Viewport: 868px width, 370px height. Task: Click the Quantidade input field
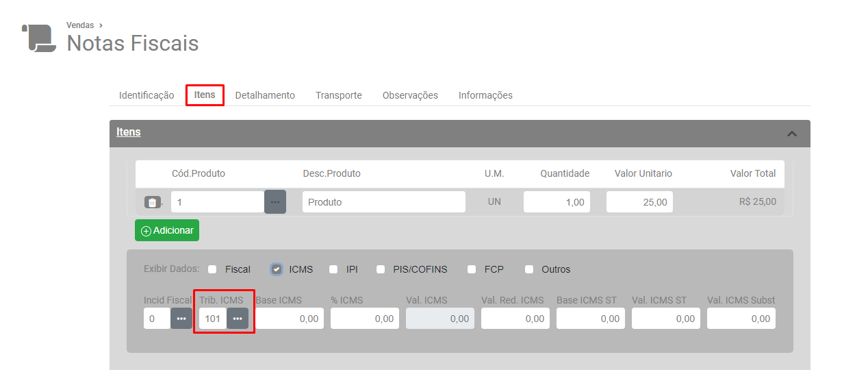click(x=557, y=202)
